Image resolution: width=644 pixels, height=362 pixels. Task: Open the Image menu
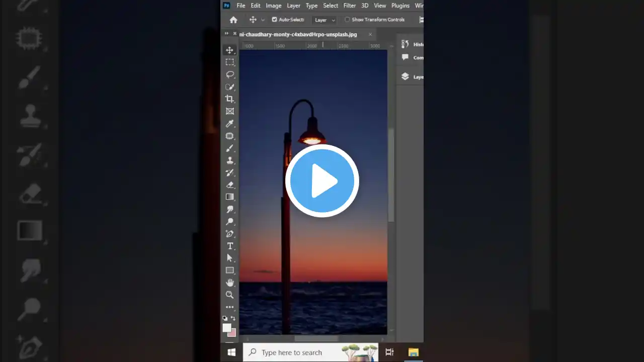[273, 6]
